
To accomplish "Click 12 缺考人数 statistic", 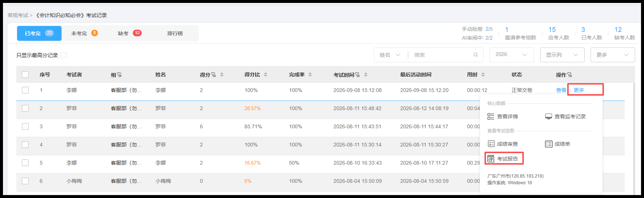I will point(624,33).
